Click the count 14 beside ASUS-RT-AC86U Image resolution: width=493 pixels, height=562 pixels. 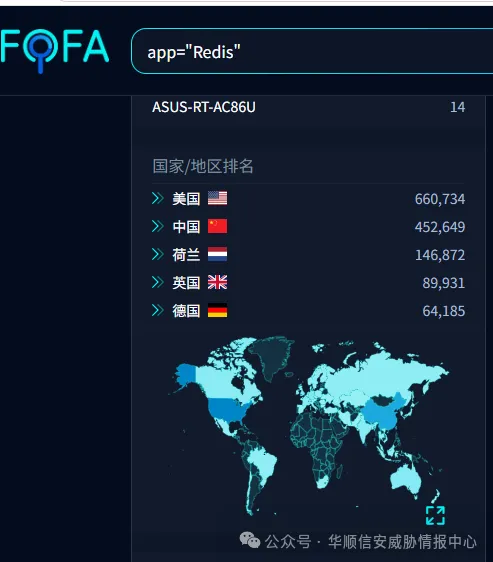(458, 107)
